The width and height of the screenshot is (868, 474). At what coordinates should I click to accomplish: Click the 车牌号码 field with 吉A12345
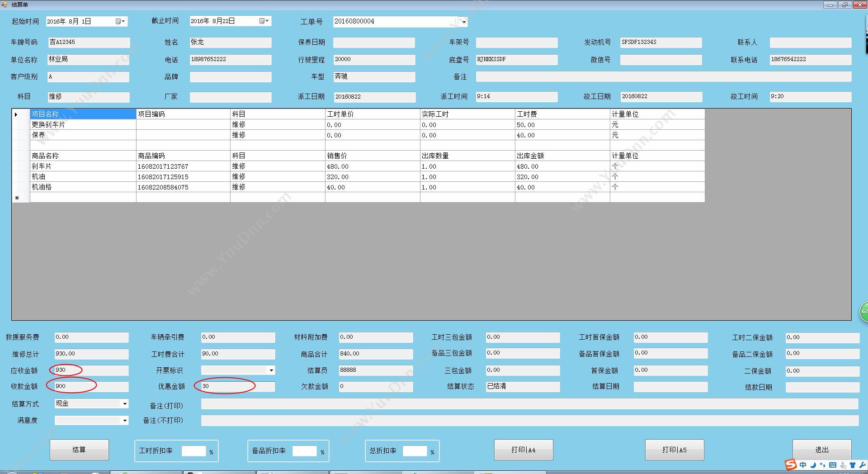click(89, 43)
